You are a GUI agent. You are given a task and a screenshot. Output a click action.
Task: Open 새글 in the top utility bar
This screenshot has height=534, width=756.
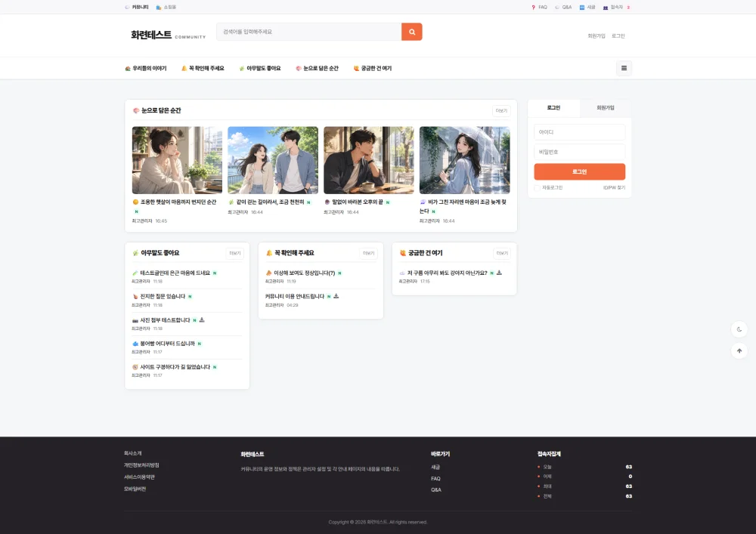point(587,8)
